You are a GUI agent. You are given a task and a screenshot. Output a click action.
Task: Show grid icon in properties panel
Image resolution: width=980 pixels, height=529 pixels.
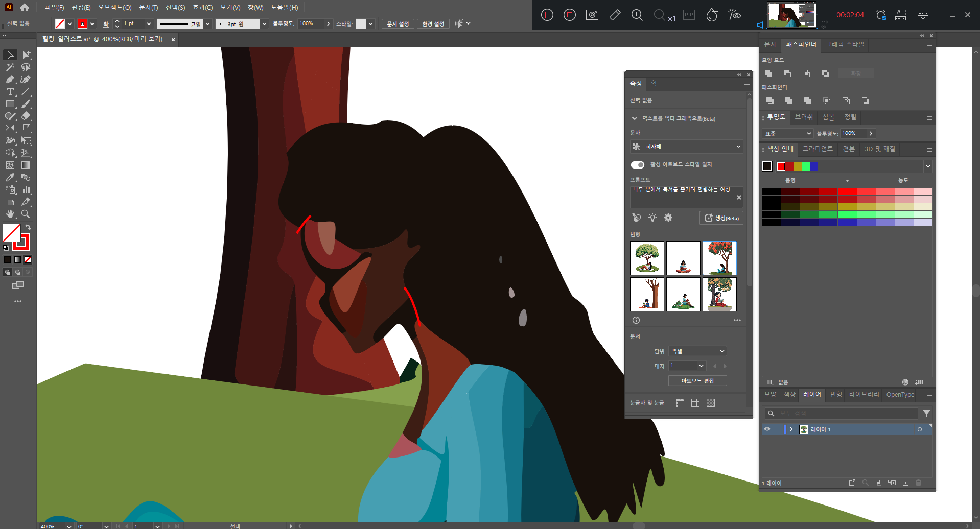(695, 403)
